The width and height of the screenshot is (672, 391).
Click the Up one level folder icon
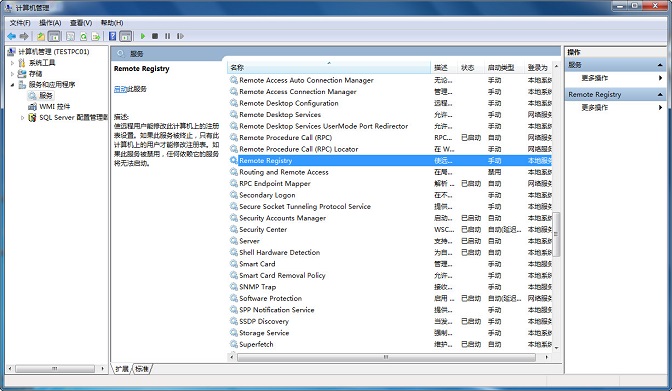pos(41,36)
